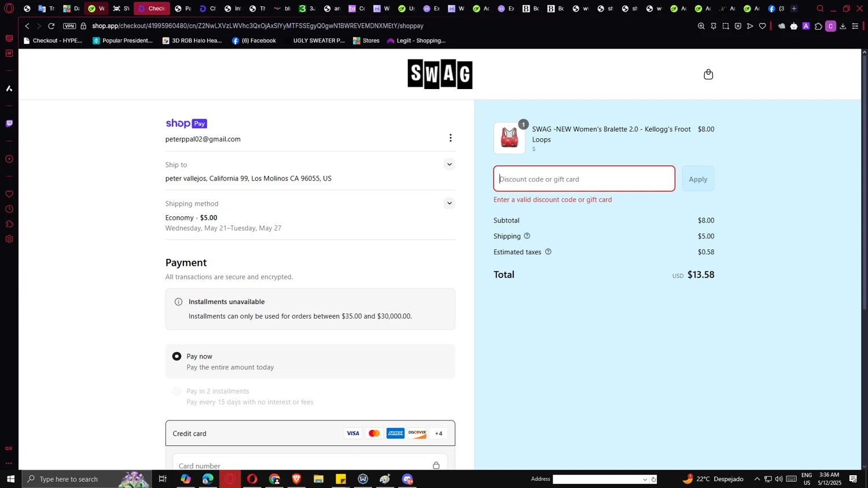Toggle the VPN badge in address bar
The image size is (868, 488).
(69, 26)
